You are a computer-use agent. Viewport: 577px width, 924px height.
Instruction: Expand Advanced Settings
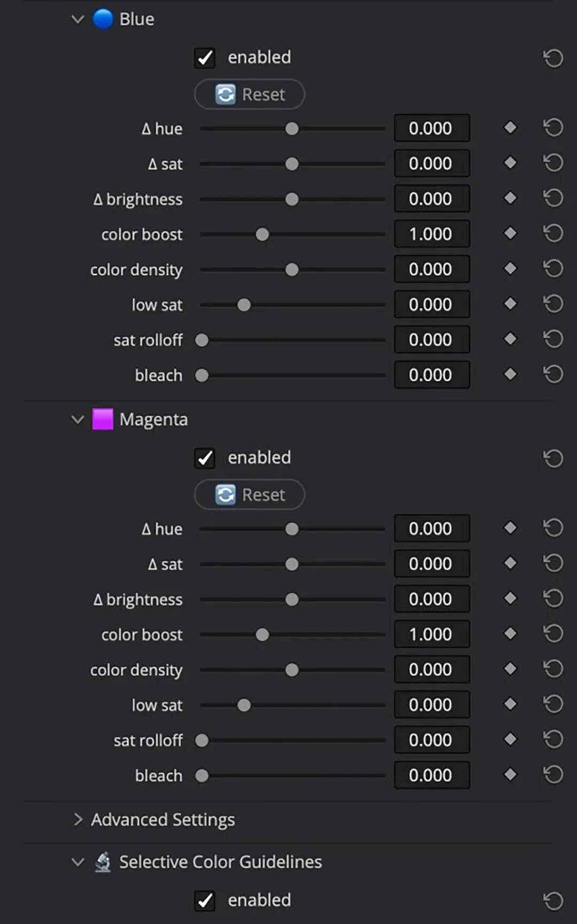(x=78, y=819)
